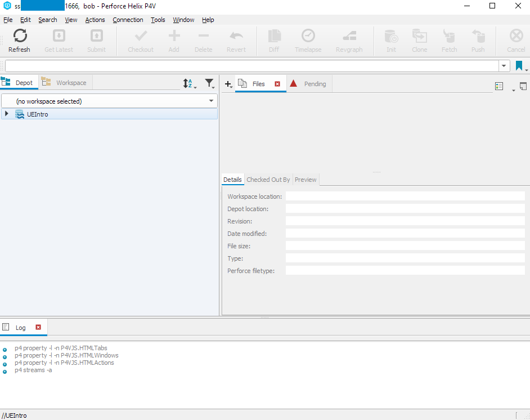Click the Submit toolbar icon

(96, 36)
